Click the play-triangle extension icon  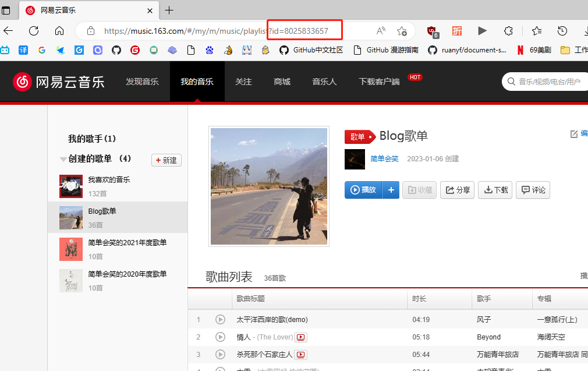[x=482, y=31]
